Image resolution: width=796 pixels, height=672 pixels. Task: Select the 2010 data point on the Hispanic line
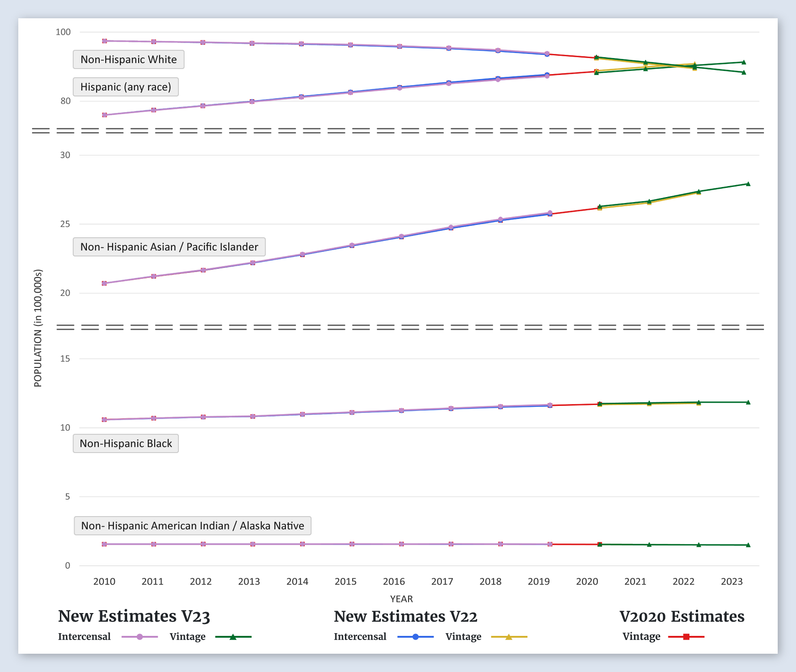click(x=104, y=115)
